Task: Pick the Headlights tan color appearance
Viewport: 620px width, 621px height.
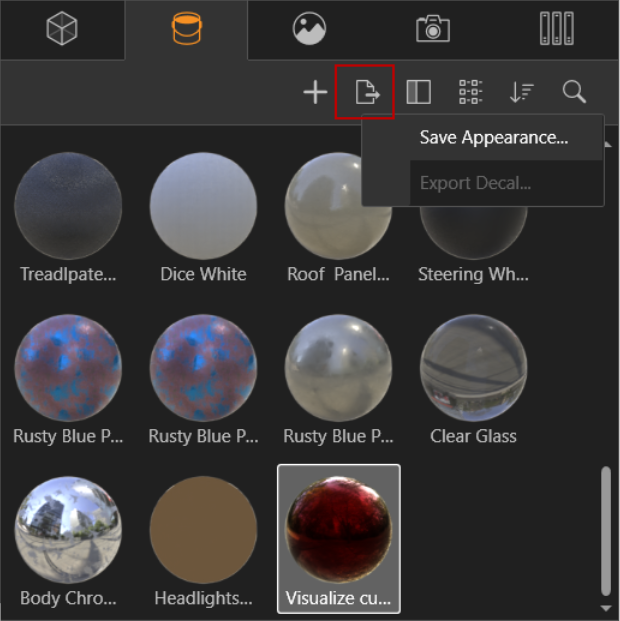Action: (203, 530)
